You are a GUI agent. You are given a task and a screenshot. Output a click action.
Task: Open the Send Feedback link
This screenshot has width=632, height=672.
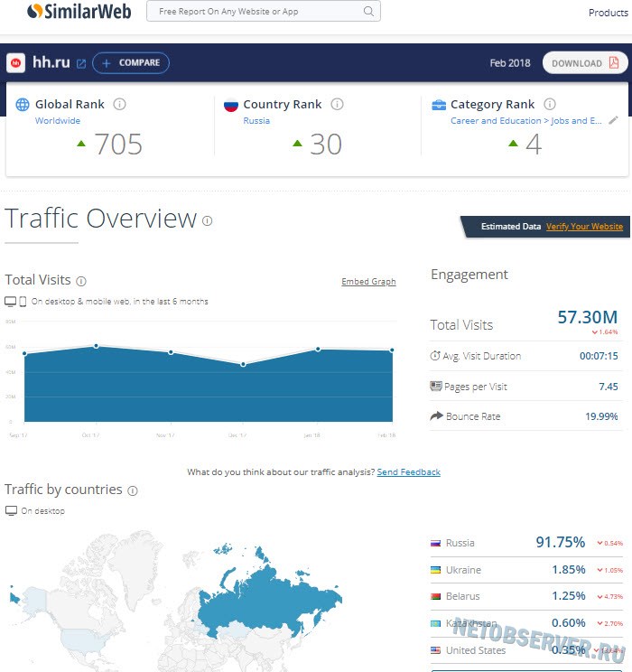coord(408,471)
